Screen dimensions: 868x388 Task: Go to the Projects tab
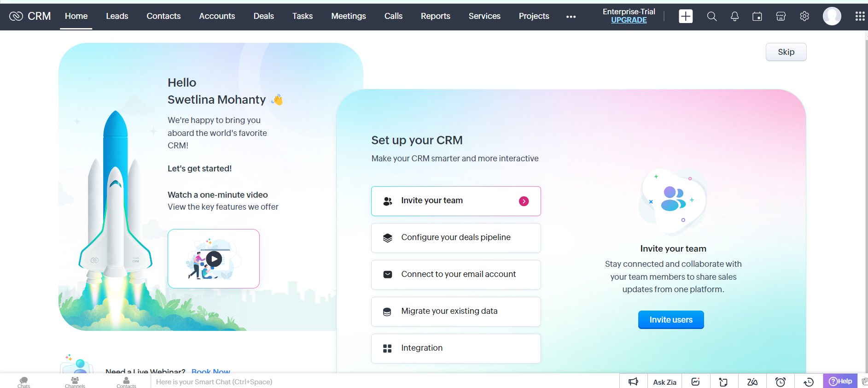coord(534,16)
